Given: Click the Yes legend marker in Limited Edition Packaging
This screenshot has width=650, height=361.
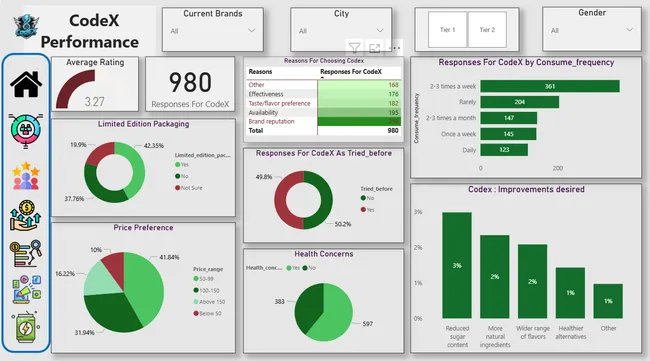Looking at the screenshot, I should (x=177, y=165).
